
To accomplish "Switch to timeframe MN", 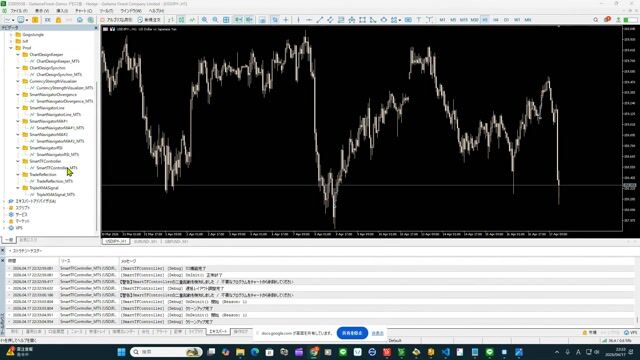I will [x=528, y=20].
